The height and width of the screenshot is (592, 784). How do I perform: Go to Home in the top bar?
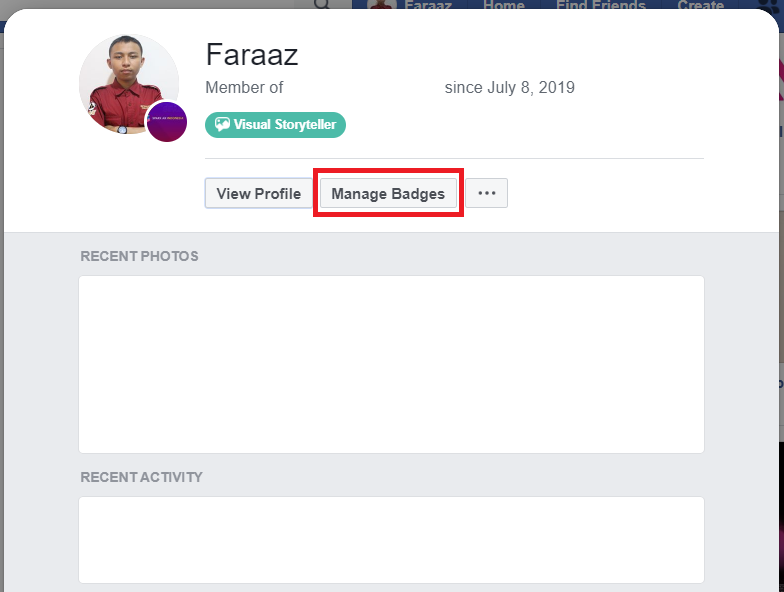tap(503, 5)
